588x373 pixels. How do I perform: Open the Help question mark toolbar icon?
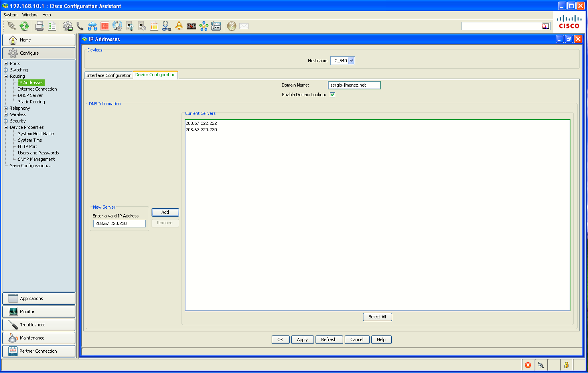tap(232, 26)
